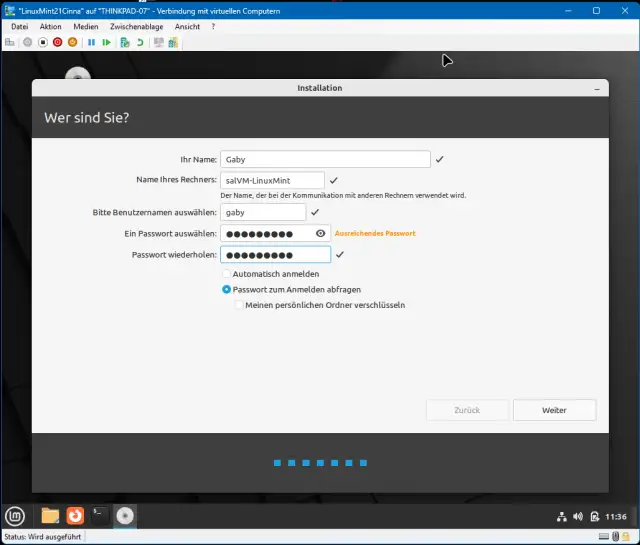Screen dimensions: 640x545
Task: Click the red Shut Down VM icon
Action: (x=57, y=42)
